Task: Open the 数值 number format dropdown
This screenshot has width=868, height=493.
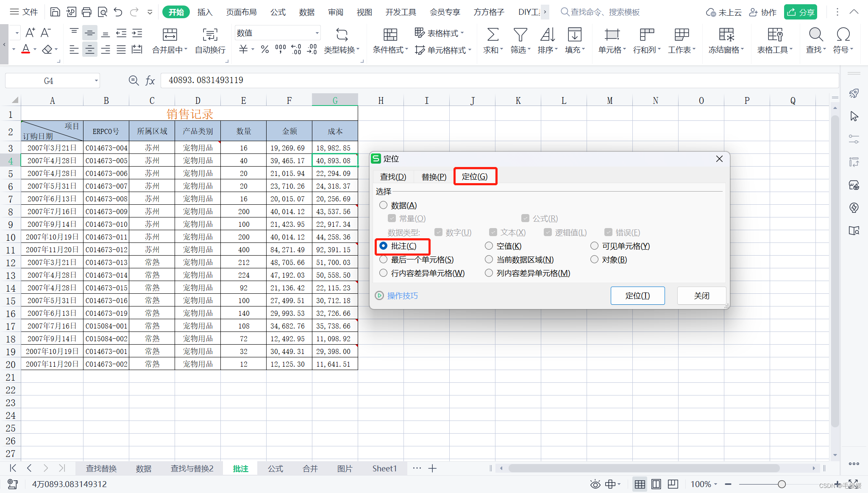Action: coord(317,33)
